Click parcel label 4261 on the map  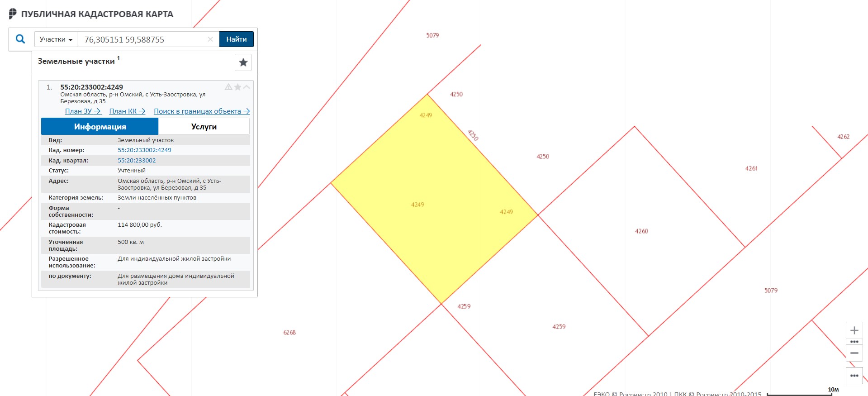[751, 168]
